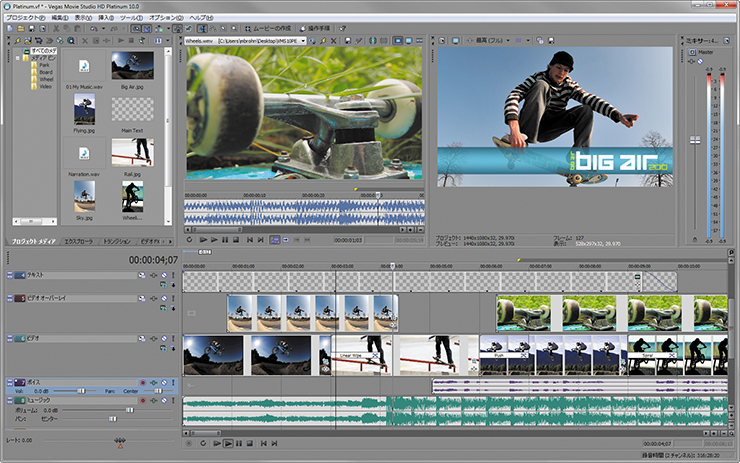Click the Open project folder icon in toolbar

[20, 29]
